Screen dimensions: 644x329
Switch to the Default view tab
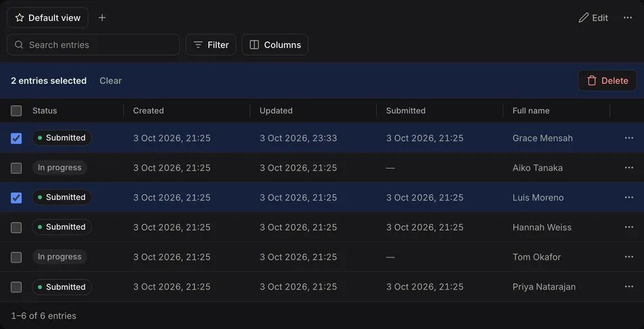[47, 18]
